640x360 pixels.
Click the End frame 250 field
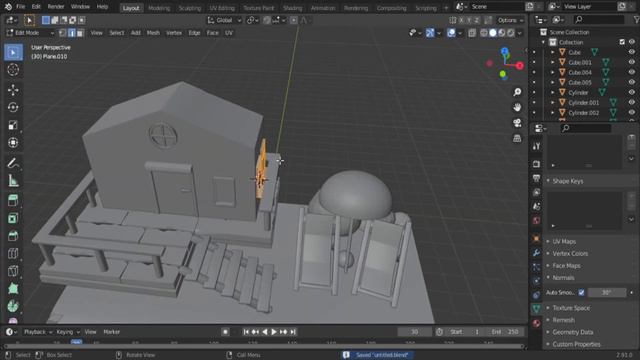[x=505, y=332]
